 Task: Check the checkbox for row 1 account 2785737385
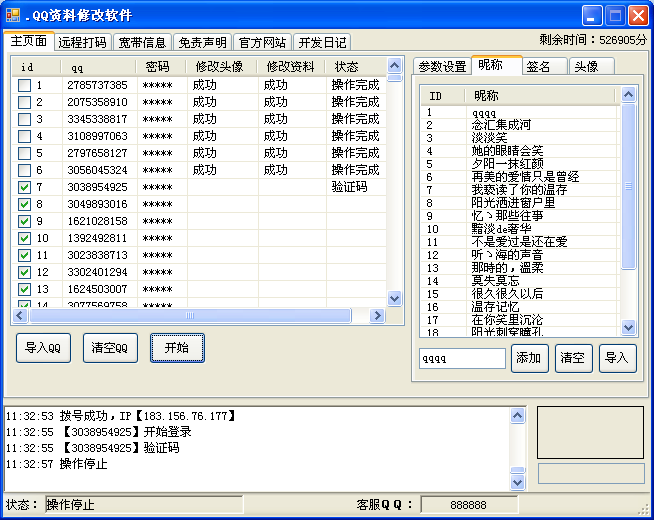(24, 86)
